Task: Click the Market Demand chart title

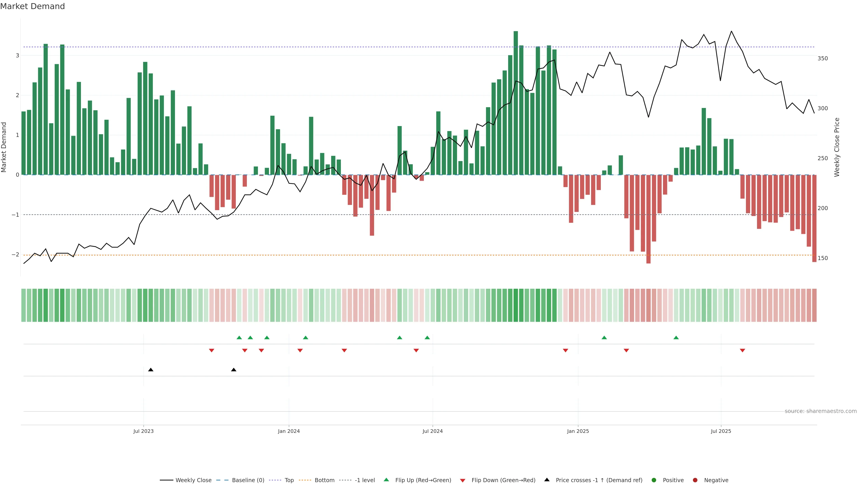Action: [32, 6]
